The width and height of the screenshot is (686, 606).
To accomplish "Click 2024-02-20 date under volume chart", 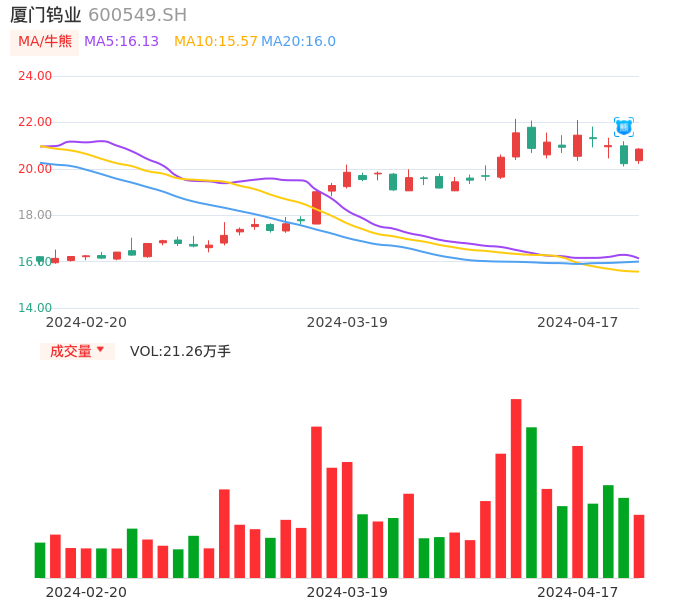I will pos(86,592).
